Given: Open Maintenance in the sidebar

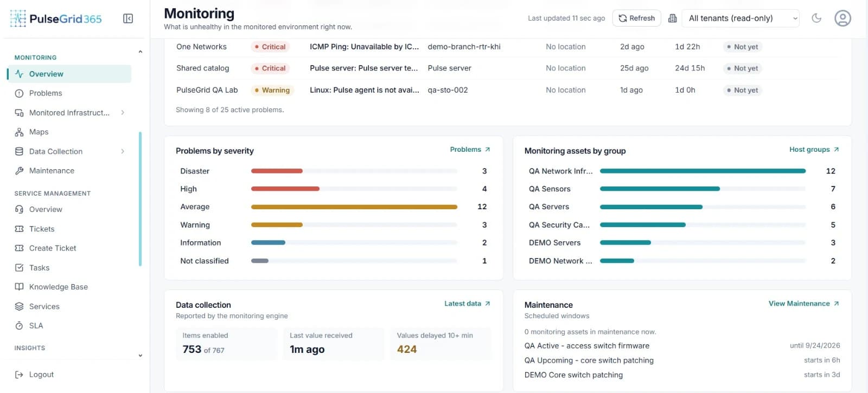Looking at the screenshot, I should click(x=69, y=170).
